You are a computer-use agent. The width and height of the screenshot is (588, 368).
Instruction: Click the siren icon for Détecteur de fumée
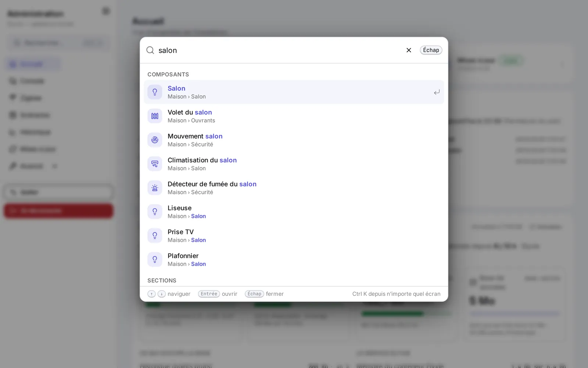coord(155,188)
